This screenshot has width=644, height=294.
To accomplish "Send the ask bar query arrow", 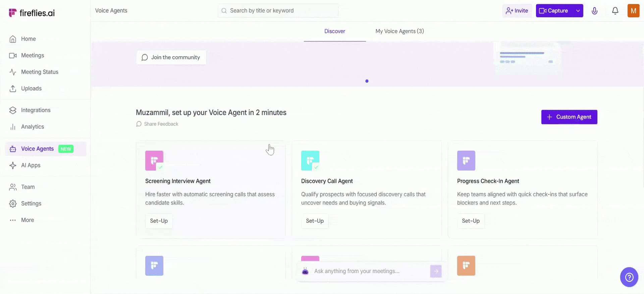I will coord(436,271).
